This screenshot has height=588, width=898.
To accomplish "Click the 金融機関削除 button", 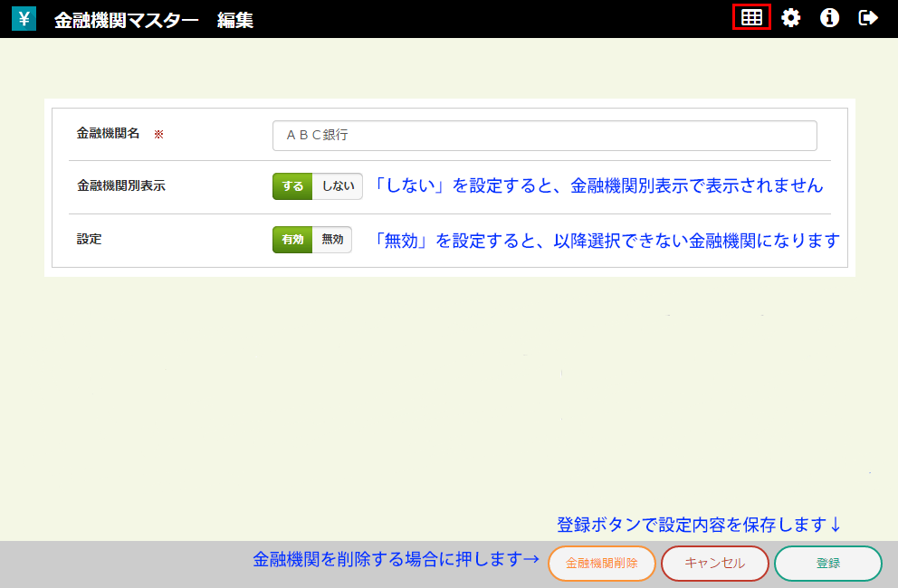I will click(x=601, y=564).
